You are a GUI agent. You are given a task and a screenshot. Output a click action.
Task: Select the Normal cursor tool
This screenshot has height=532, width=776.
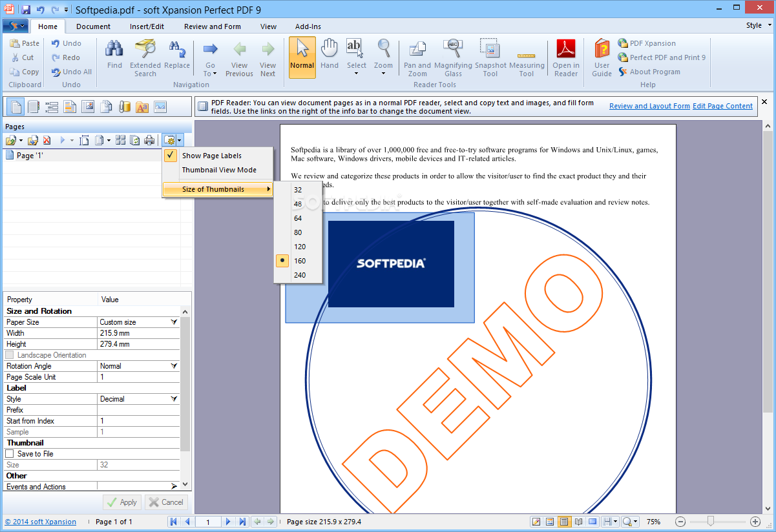[x=302, y=57]
